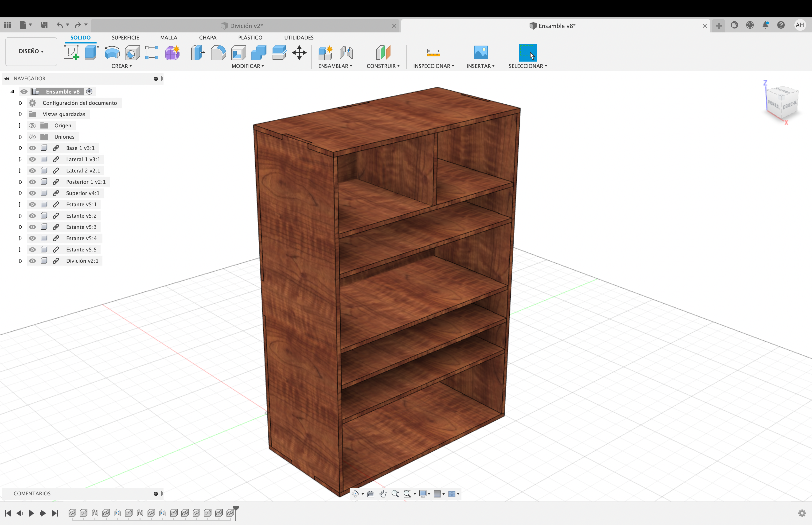Open notifications bell icon
This screenshot has height=525, width=812.
(765, 25)
